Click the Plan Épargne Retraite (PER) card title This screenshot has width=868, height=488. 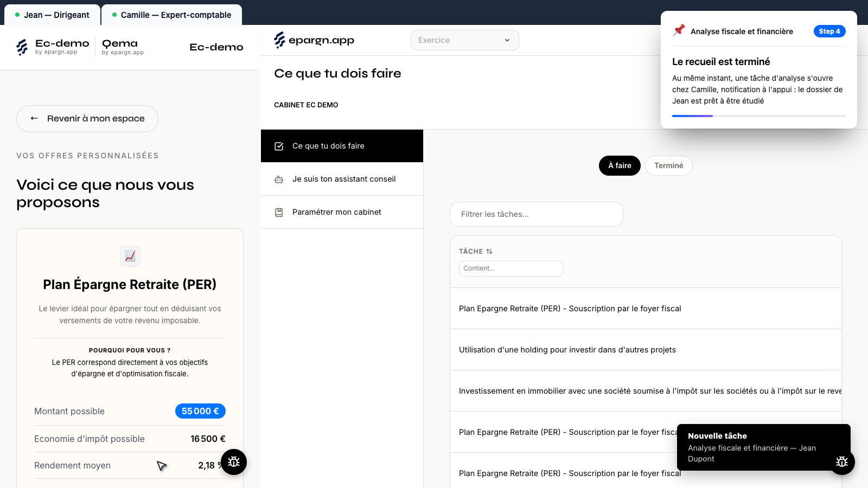130,285
